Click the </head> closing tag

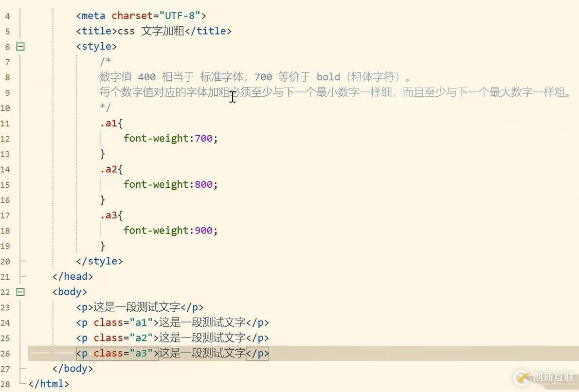[72, 276]
